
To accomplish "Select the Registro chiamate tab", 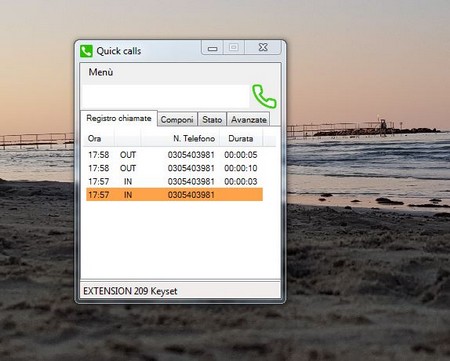I will pos(119,118).
